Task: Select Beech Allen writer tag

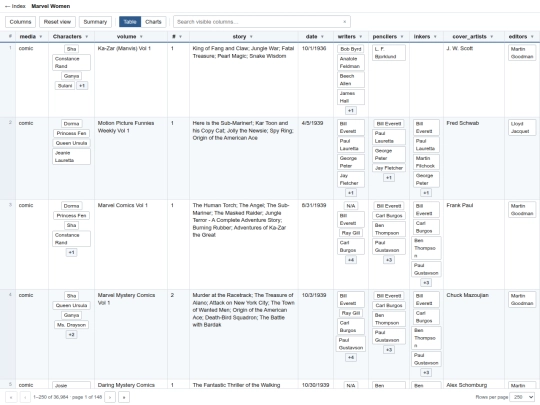Action: [x=351, y=80]
